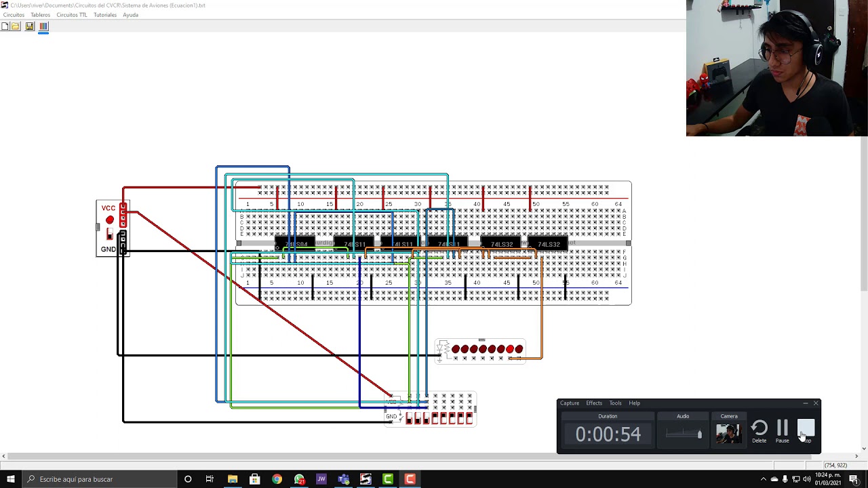Select the first 74LS11 chip on the breadboard
This screenshot has height=488, width=868.
354,244
